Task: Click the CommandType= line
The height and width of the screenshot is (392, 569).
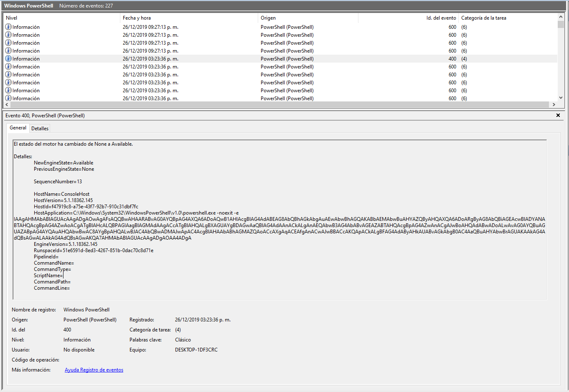Action: coord(52,269)
